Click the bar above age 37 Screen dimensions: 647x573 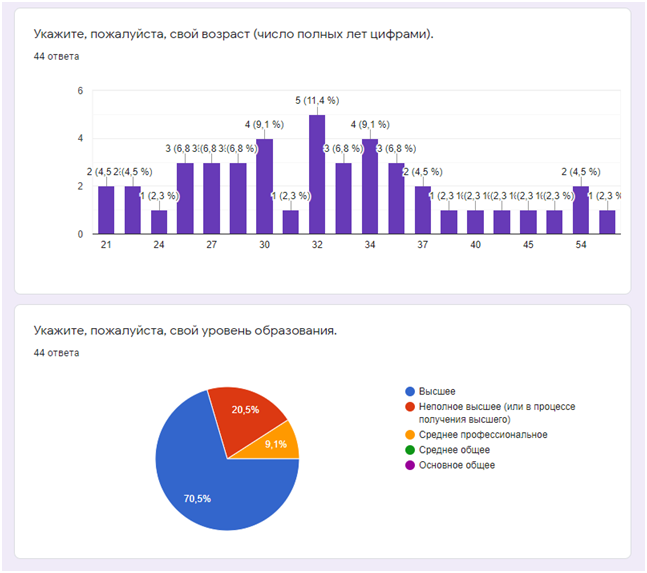click(x=423, y=210)
